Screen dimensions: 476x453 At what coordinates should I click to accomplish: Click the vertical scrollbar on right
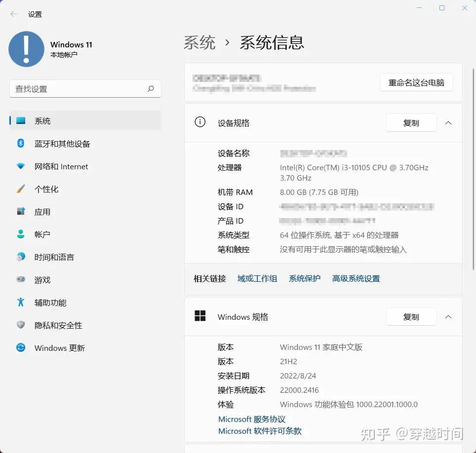tap(473, 169)
